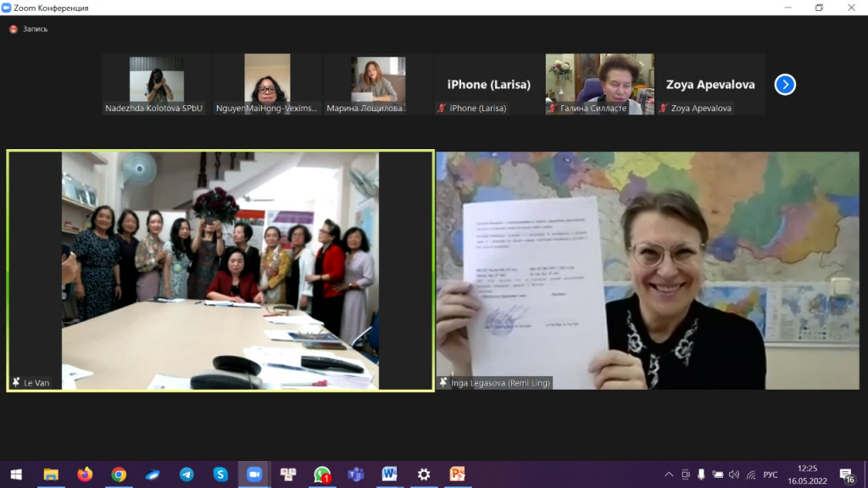Open File Explorer from the taskbar

(x=51, y=474)
